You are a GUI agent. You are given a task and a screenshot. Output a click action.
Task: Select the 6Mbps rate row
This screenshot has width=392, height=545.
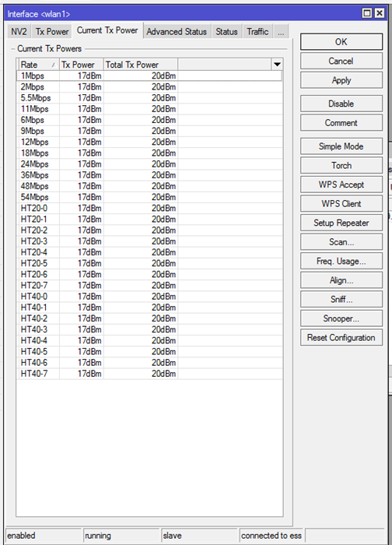(x=149, y=120)
